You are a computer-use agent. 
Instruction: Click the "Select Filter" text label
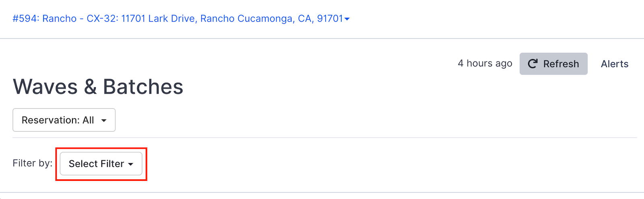(x=96, y=164)
